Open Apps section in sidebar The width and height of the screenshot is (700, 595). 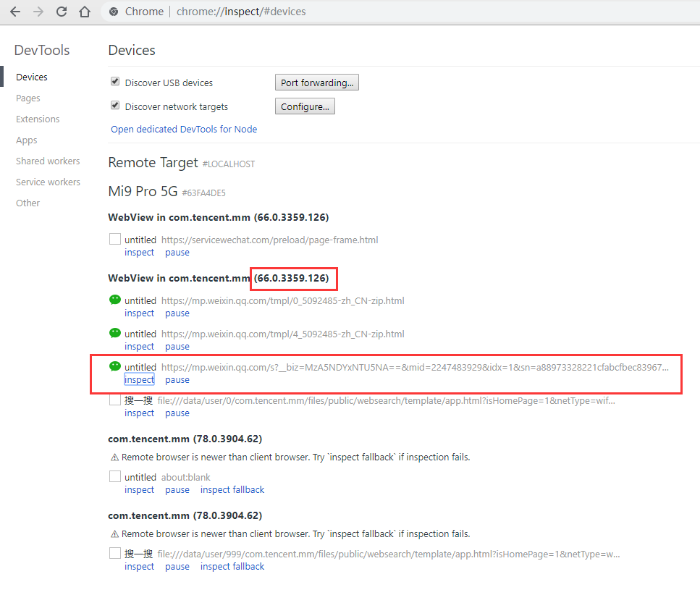pos(26,140)
